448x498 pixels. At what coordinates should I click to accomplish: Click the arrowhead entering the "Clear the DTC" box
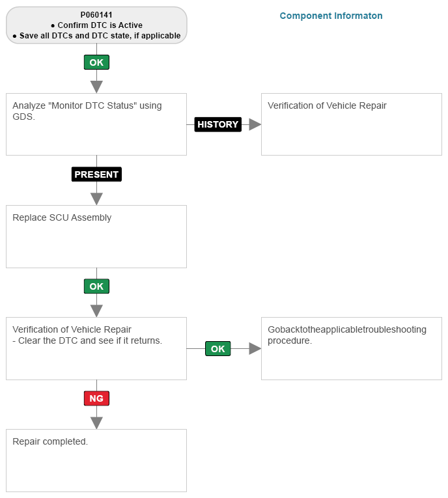pos(96,311)
